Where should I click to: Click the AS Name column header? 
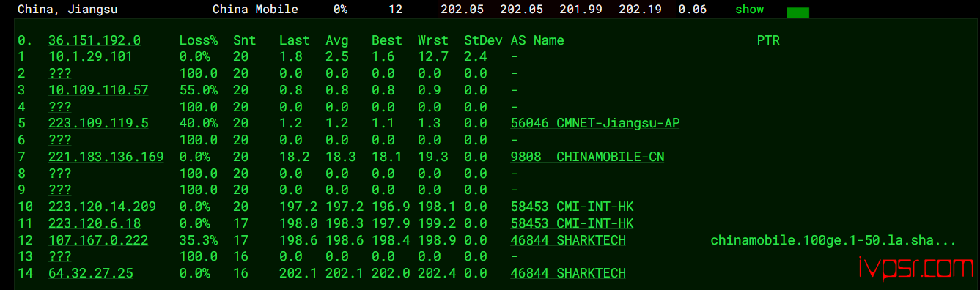coord(537,41)
